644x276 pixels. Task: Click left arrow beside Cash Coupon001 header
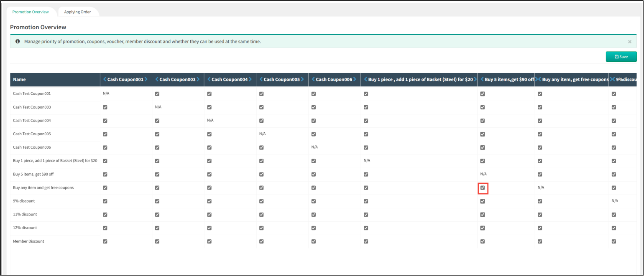point(105,79)
